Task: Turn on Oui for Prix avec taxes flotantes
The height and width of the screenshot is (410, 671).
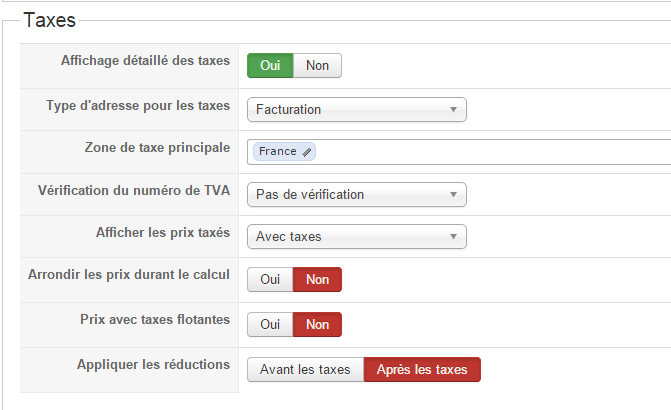Action: 270,324
